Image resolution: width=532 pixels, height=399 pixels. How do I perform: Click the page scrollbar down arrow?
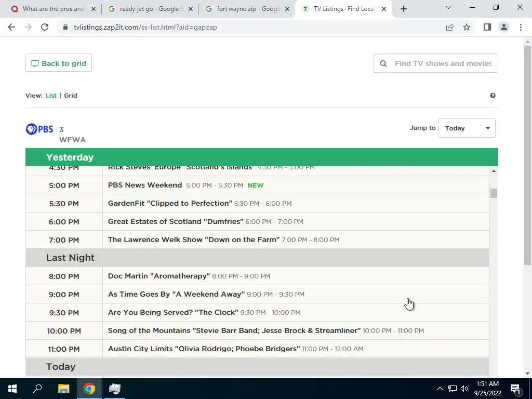pos(527,374)
